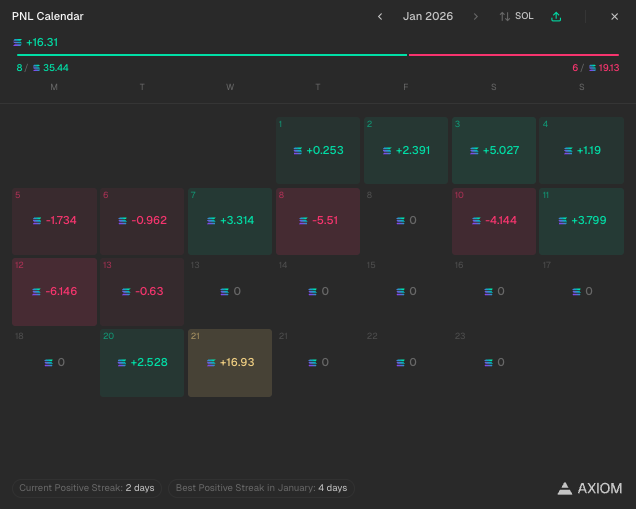This screenshot has height=509, width=636.
Task: Click the SOL icon in the +2.391 cell
Action: pyautogui.click(x=387, y=151)
